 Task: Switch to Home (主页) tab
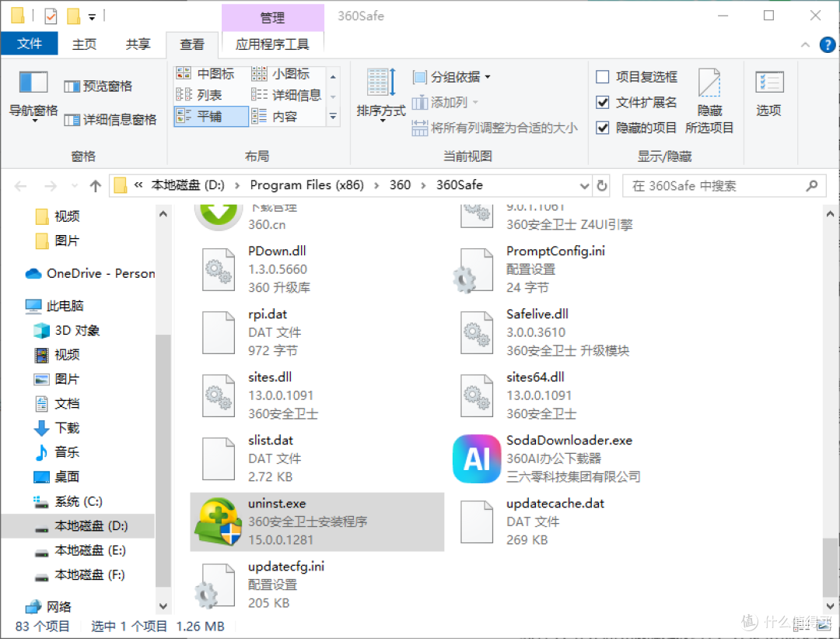tap(85, 44)
